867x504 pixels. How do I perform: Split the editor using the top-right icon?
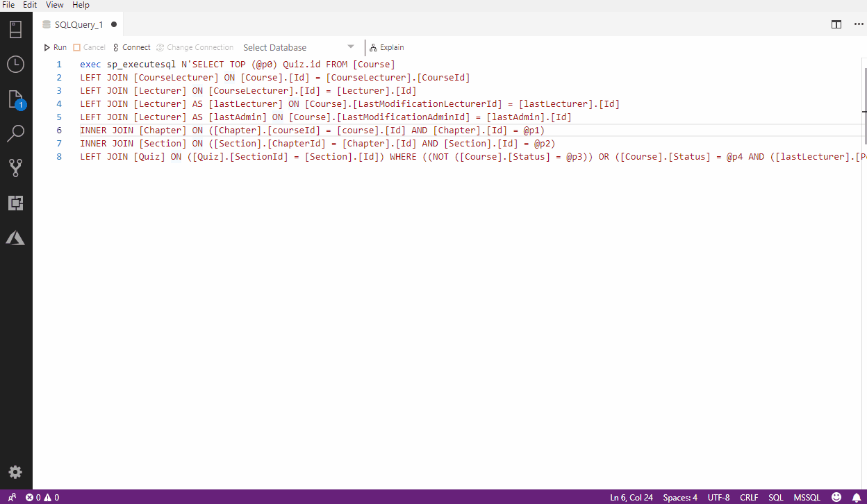836,24
